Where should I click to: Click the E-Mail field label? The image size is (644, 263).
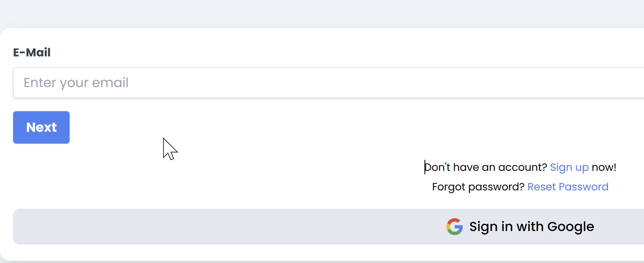[x=32, y=52]
